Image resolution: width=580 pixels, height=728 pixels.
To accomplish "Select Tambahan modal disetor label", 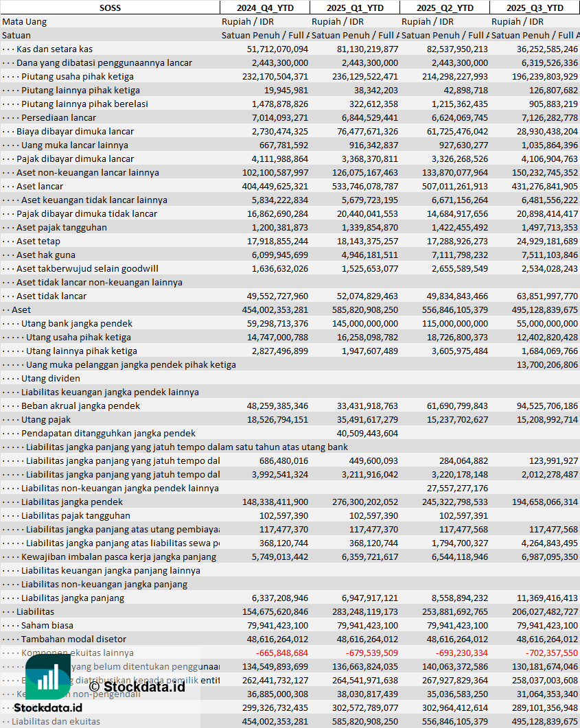I will (x=74, y=639).
